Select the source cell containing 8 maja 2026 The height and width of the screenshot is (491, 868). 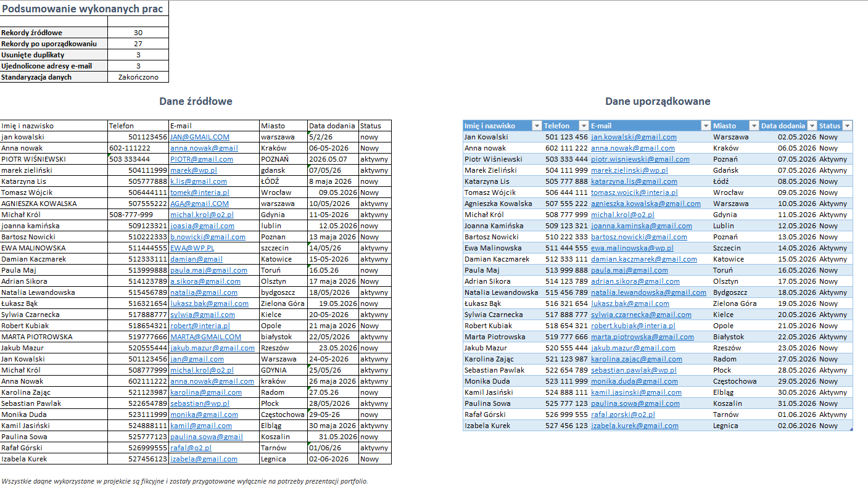[333, 181]
